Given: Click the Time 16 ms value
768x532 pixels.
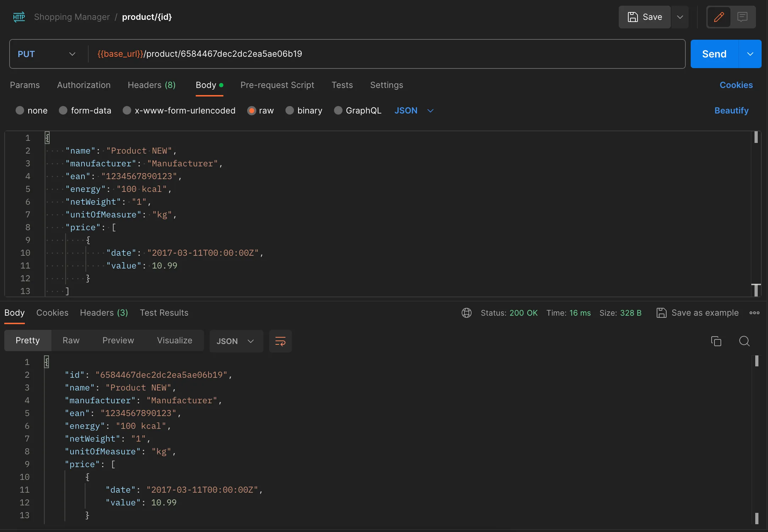Looking at the screenshot, I should (580, 313).
